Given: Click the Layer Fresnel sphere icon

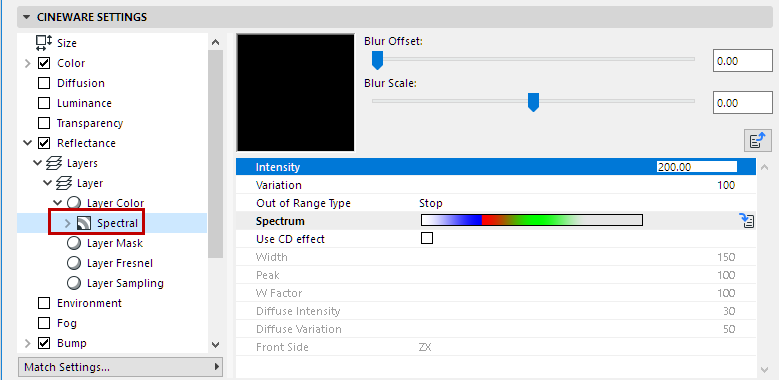Looking at the screenshot, I should pos(74,263).
